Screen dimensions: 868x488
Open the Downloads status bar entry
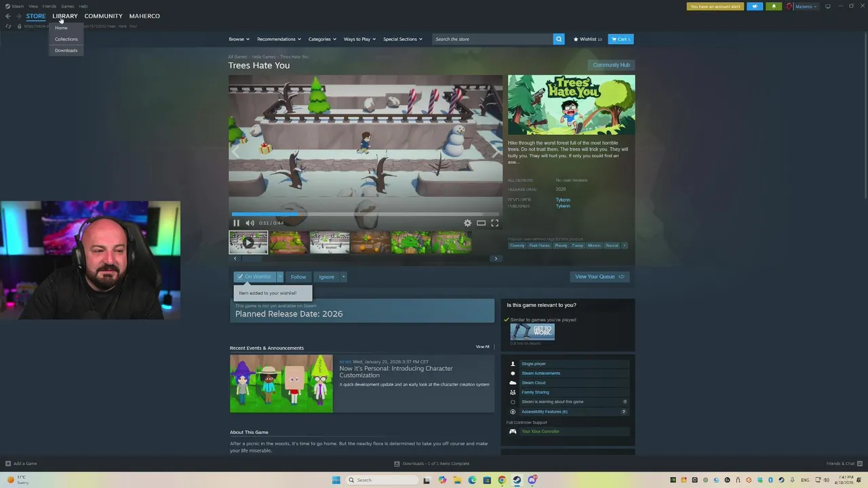tap(432, 464)
